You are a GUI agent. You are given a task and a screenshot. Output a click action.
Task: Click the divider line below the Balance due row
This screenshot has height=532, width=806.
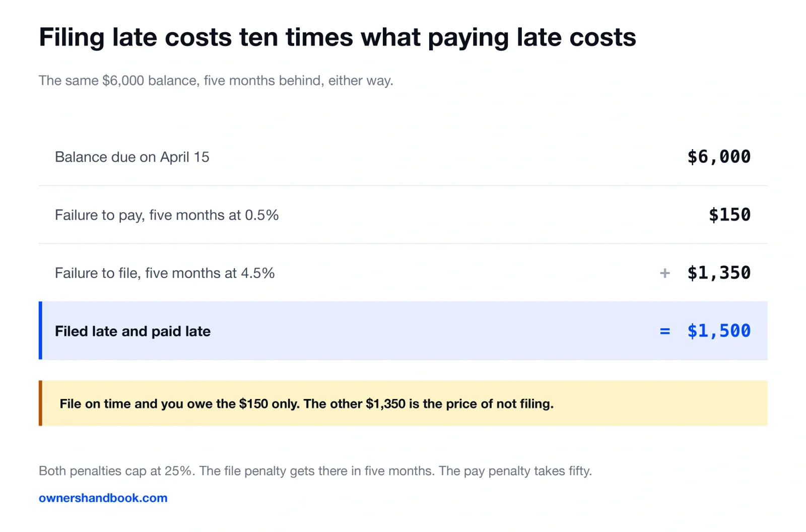tap(403, 185)
